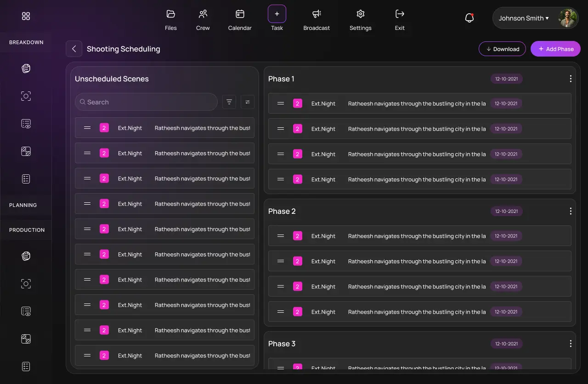Open the filter icon beside the search bar
Viewport: 588px width, 384px height.
click(x=229, y=102)
